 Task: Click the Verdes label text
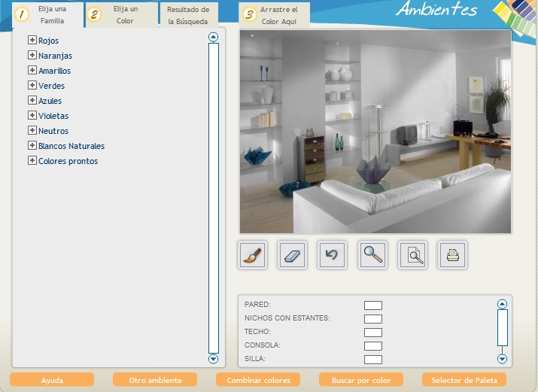(x=51, y=86)
